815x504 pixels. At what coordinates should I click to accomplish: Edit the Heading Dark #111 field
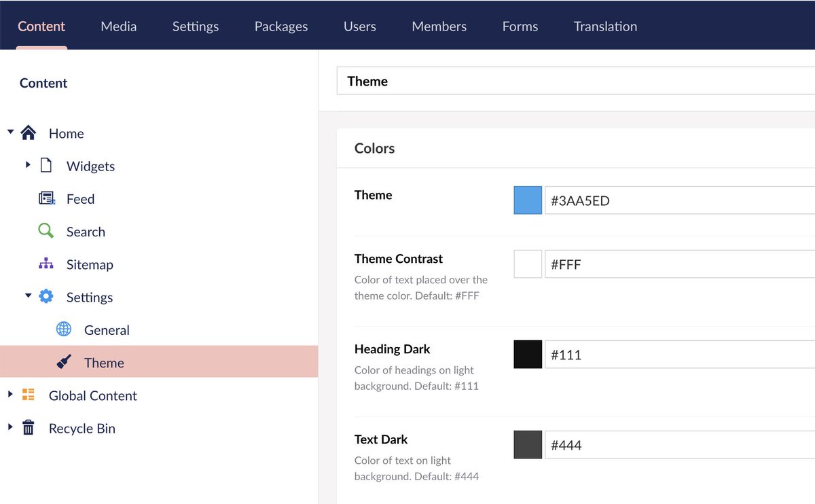coord(680,355)
